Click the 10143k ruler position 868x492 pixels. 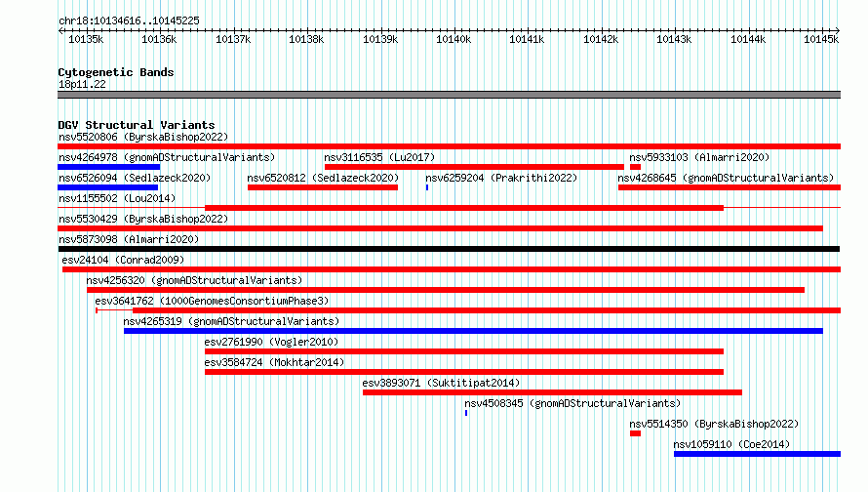[674, 39]
